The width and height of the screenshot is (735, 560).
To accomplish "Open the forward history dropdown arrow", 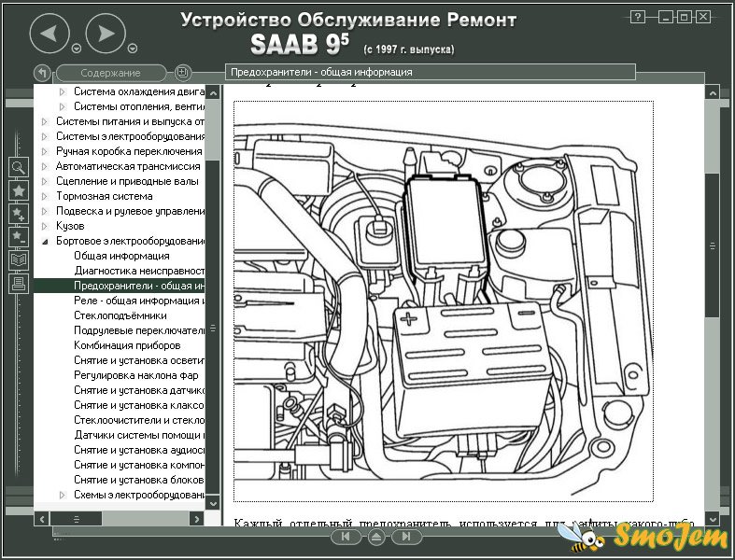I will click(133, 49).
